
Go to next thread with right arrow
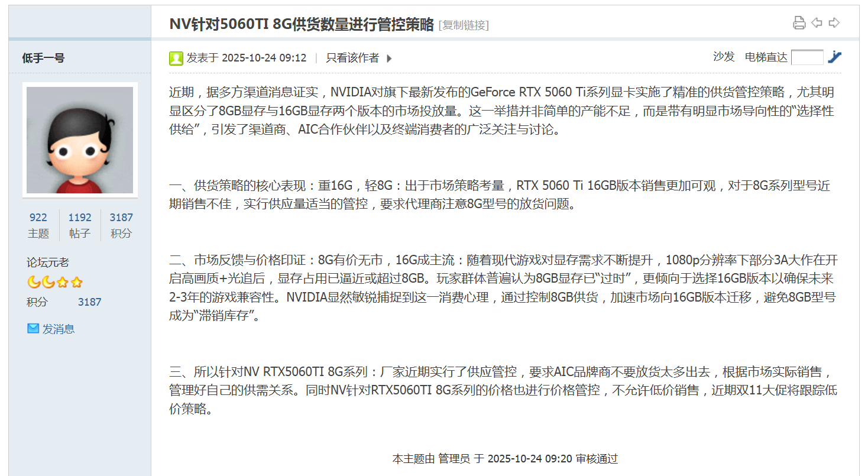pos(834,23)
